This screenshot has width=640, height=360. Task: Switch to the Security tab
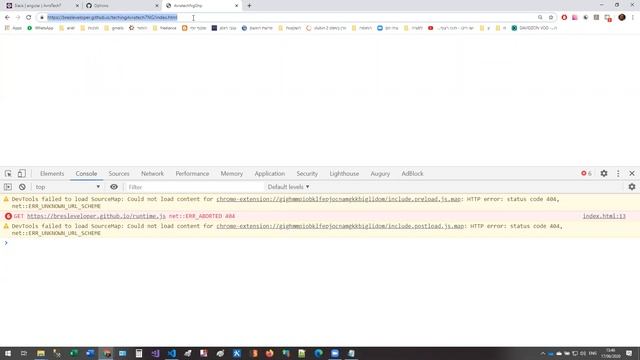pos(307,173)
